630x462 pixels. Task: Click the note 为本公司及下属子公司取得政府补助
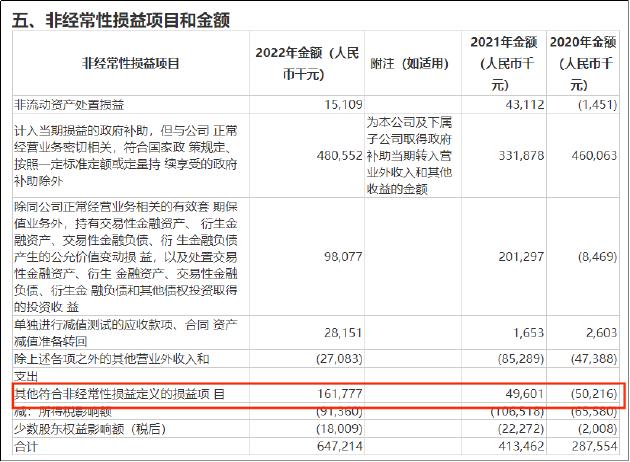pos(409,155)
